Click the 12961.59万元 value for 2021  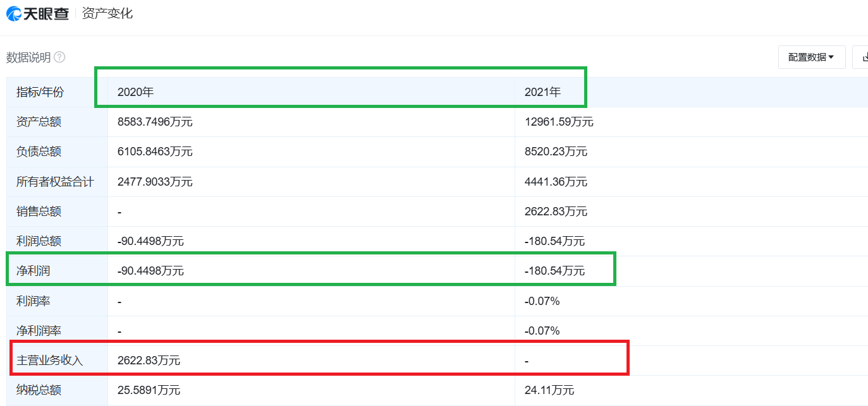pyautogui.click(x=559, y=122)
